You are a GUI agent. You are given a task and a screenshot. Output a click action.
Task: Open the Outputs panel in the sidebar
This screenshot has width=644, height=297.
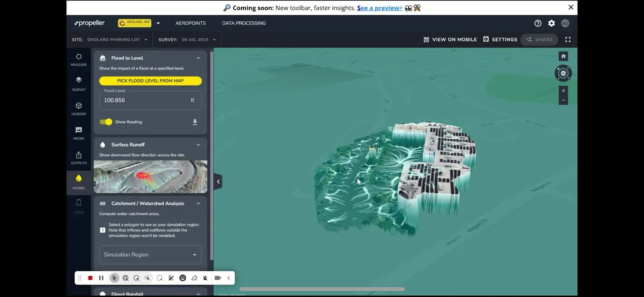pyautogui.click(x=78, y=158)
